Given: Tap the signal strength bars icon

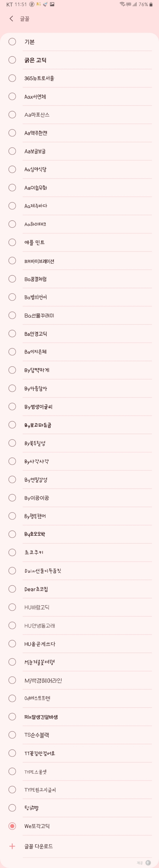Looking at the screenshot, I should click(135, 4).
